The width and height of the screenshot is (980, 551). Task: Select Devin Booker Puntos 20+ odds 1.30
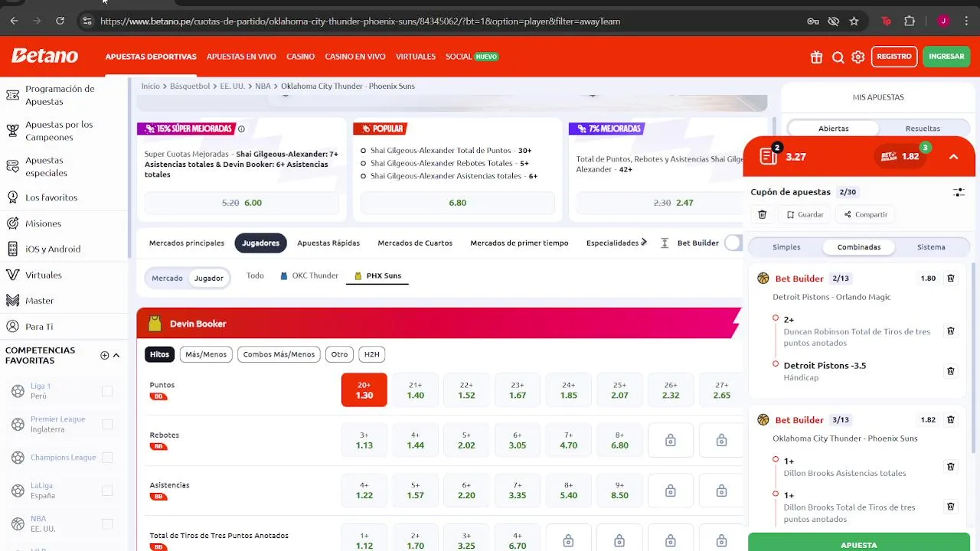tap(364, 390)
